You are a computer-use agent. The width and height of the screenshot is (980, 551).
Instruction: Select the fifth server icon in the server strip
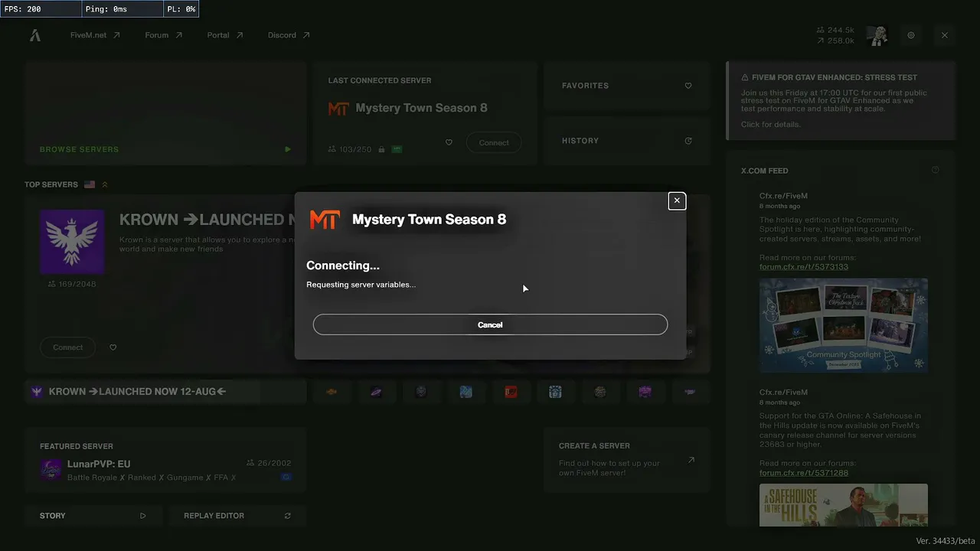click(511, 392)
